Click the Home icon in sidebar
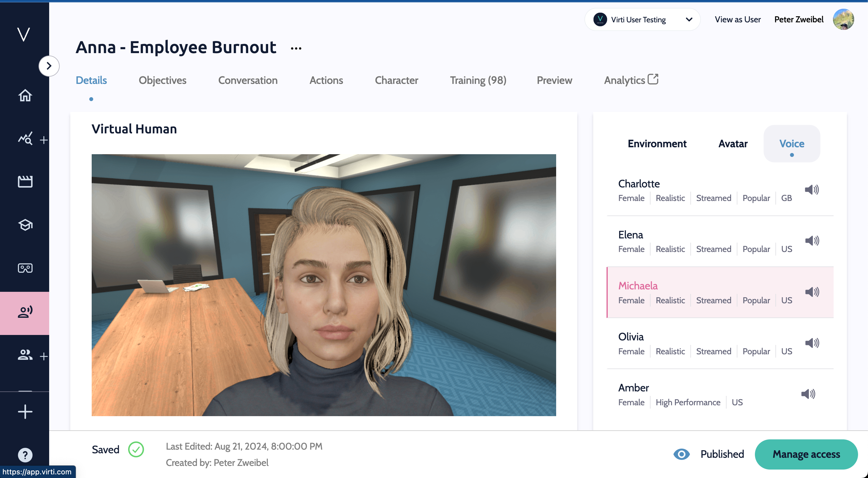The image size is (868, 478). (x=25, y=95)
